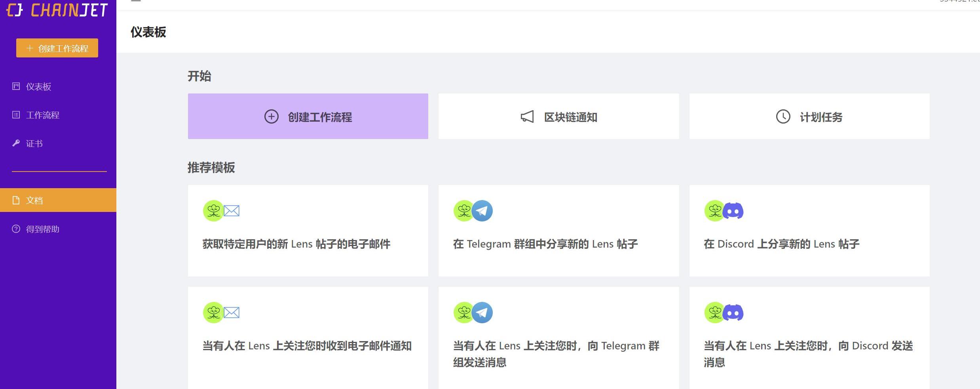Open the 区块链通知 card
The width and height of the screenshot is (980, 389).
coord(558,116)
